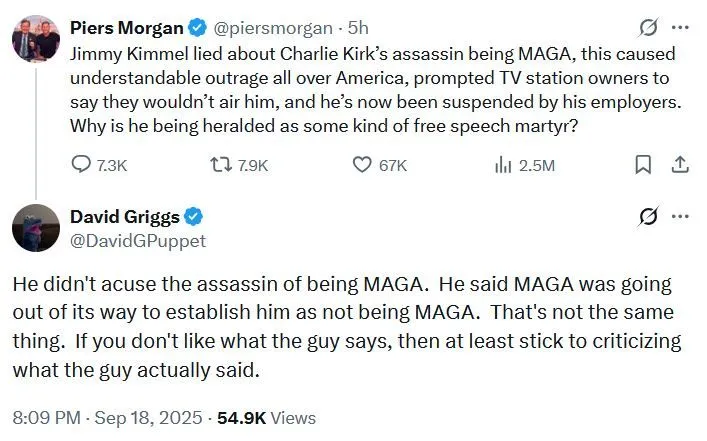Image resolution: width=707 pixels, height=441 pixels.
Task: Open more options on Piers Morgan's tweet
Action: [x=680, y=27]
